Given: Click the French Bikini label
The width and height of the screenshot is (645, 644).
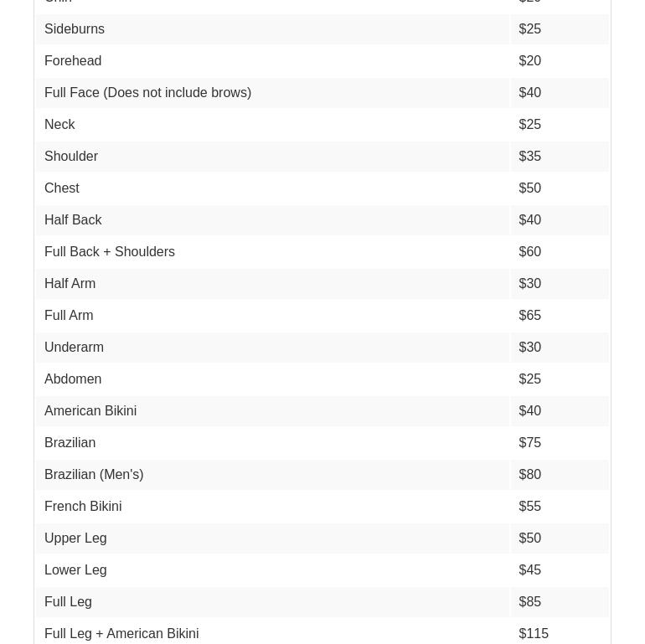Looking at the screenshot, I should 83,507.
